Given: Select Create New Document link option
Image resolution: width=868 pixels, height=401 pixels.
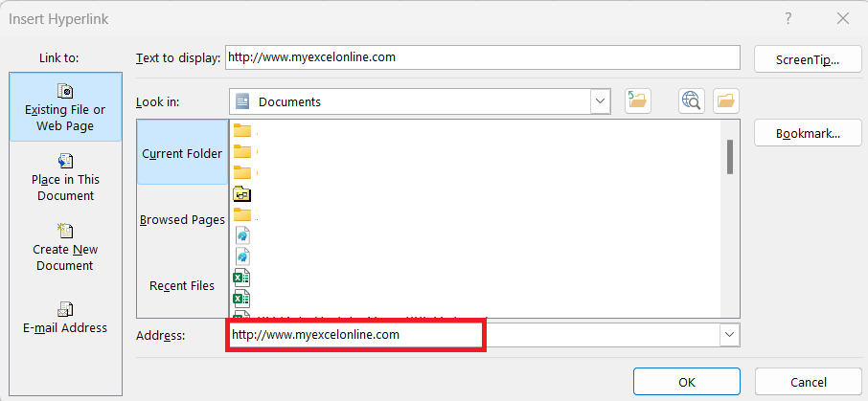Looking at the screenshot, I should click(x=65, y=247).
